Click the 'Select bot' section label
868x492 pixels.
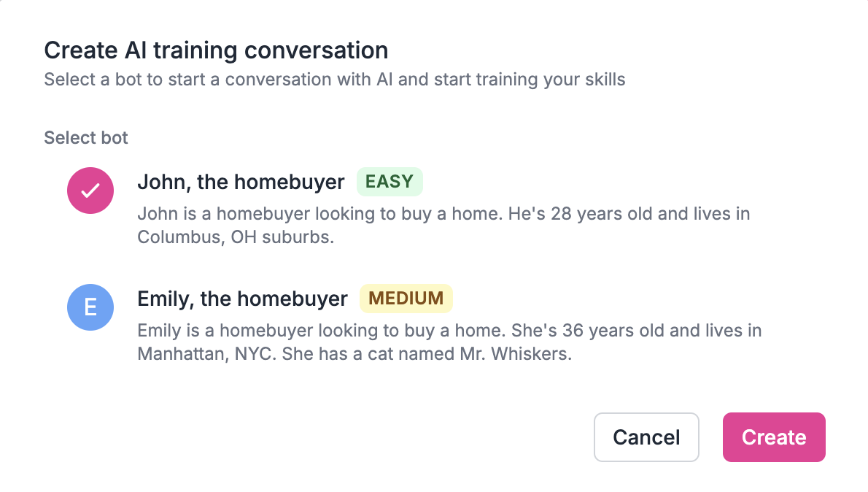[x=85, y=137]
